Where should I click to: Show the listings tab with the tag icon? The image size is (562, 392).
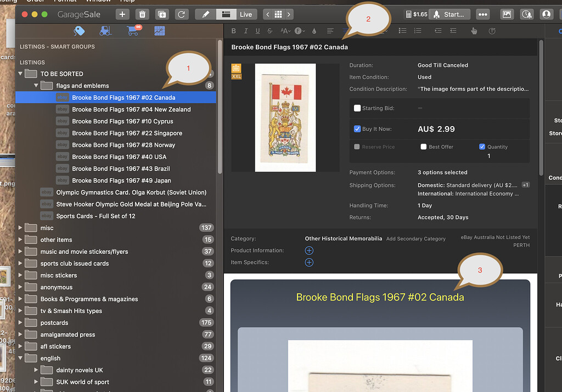79,31
